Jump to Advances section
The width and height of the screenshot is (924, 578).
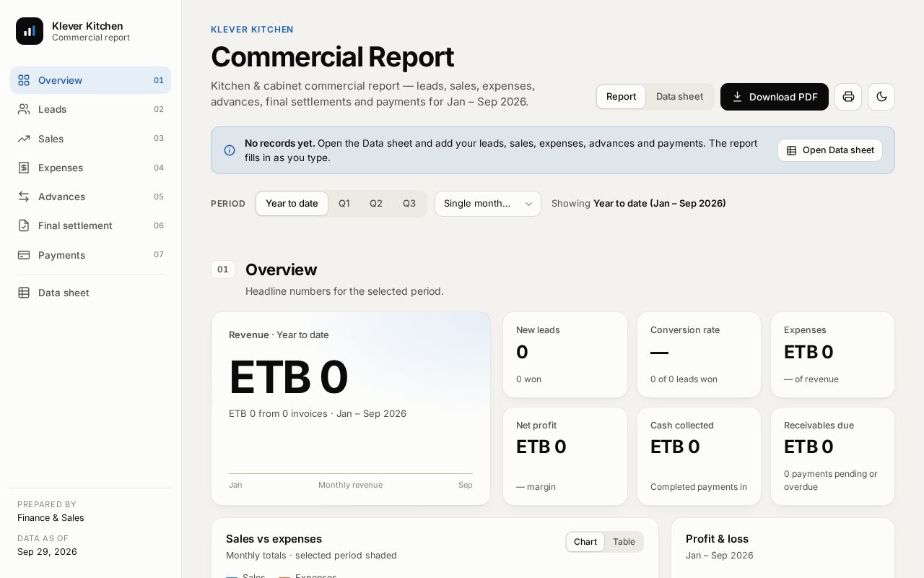click(x=90, y=197)
